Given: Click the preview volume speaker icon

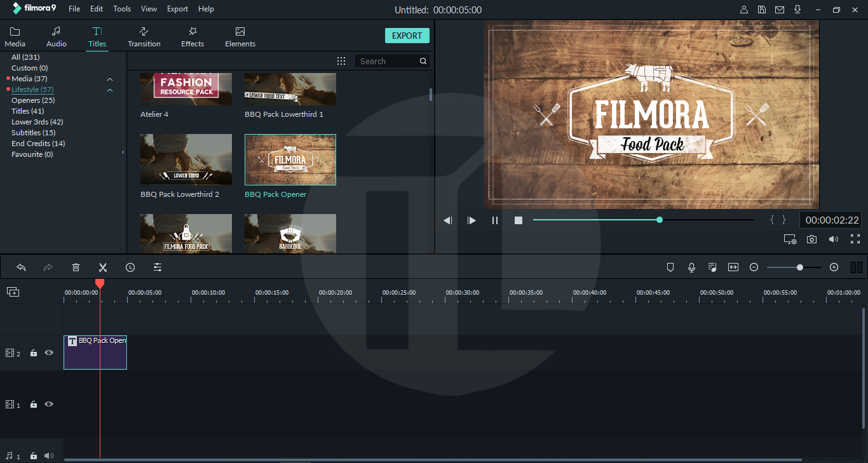Looking at the screenshot, I should (834, 239).
